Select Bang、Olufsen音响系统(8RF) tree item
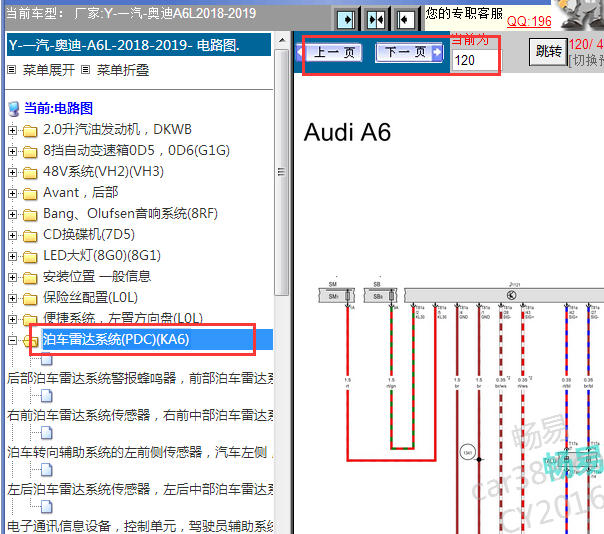 130,213
